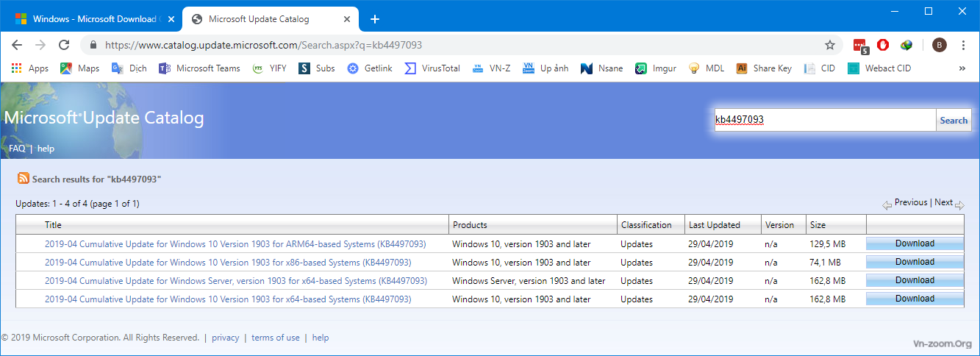The image size is (980, 356).
Task: Select 'Windows Server, version 1903 and later' cell
Action: coord(529,281)
